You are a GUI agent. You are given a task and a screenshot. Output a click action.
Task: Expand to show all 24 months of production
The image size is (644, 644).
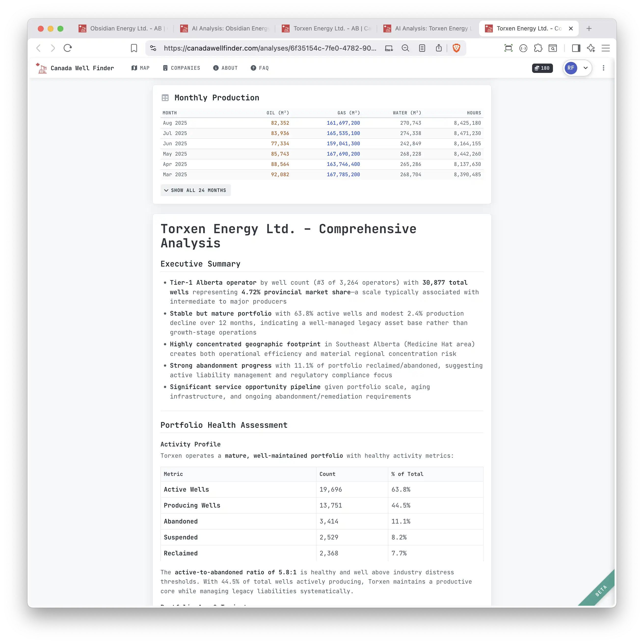click(196, 190)
